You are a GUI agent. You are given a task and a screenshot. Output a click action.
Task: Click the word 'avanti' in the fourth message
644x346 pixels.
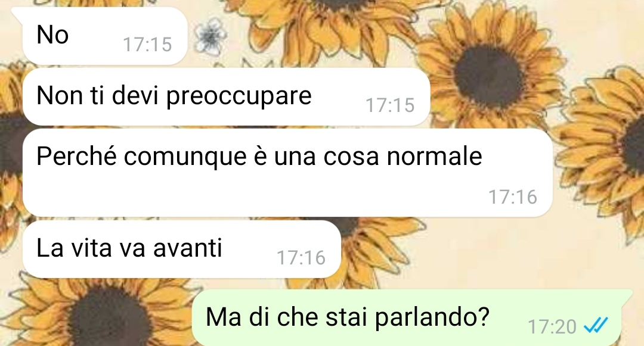(187, 248)
